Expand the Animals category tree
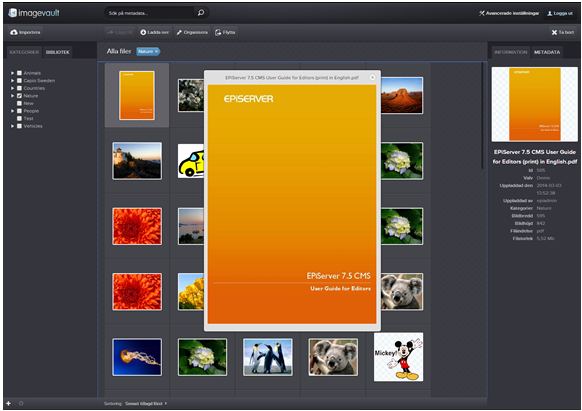582x411 pixels. point(12,73)
